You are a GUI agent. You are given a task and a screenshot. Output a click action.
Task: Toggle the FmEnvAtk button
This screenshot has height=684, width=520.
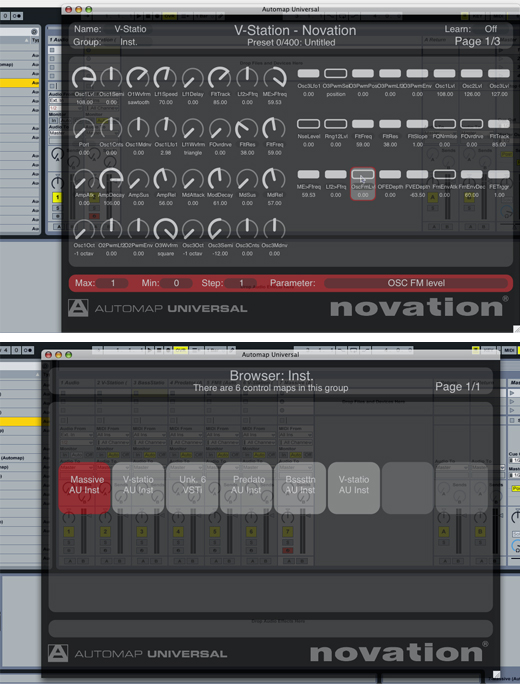(x=445, y=174)
